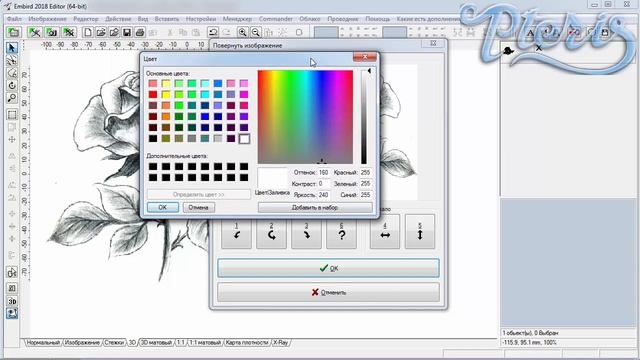The width and height of the screenshot is (640, 360).
Task: Pick the magenta basic color swatch
Action: click(x=244, y=94)
